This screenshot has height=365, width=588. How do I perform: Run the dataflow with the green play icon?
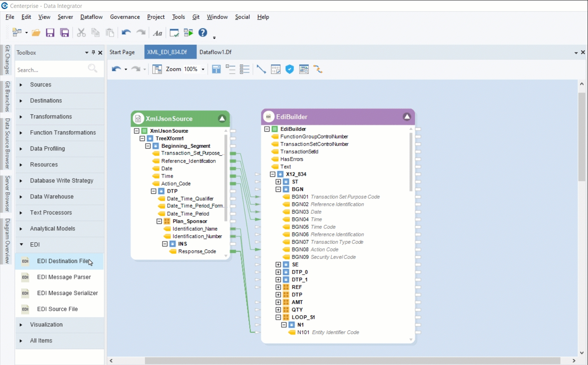point(188,33)
